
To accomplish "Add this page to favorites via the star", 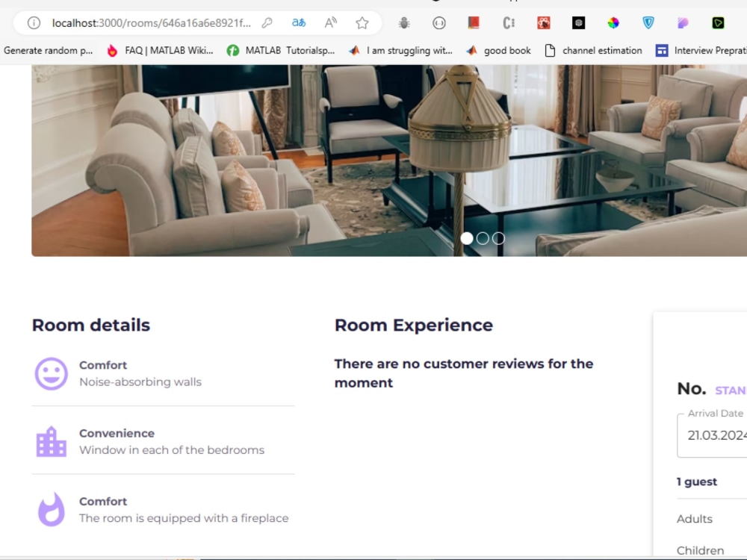I will (x=362, y=22).
